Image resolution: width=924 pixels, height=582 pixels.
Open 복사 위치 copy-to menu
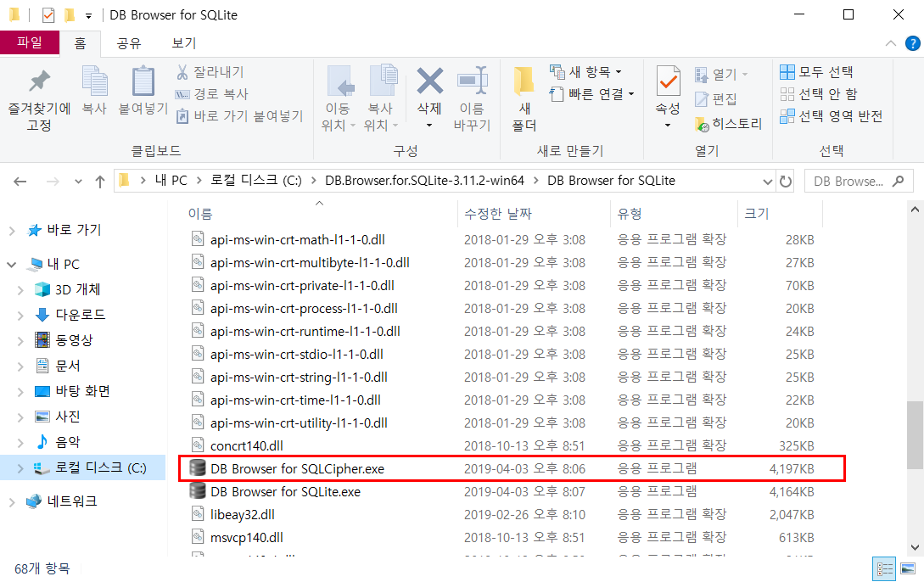pyautogui.click(x=381, y=99)
